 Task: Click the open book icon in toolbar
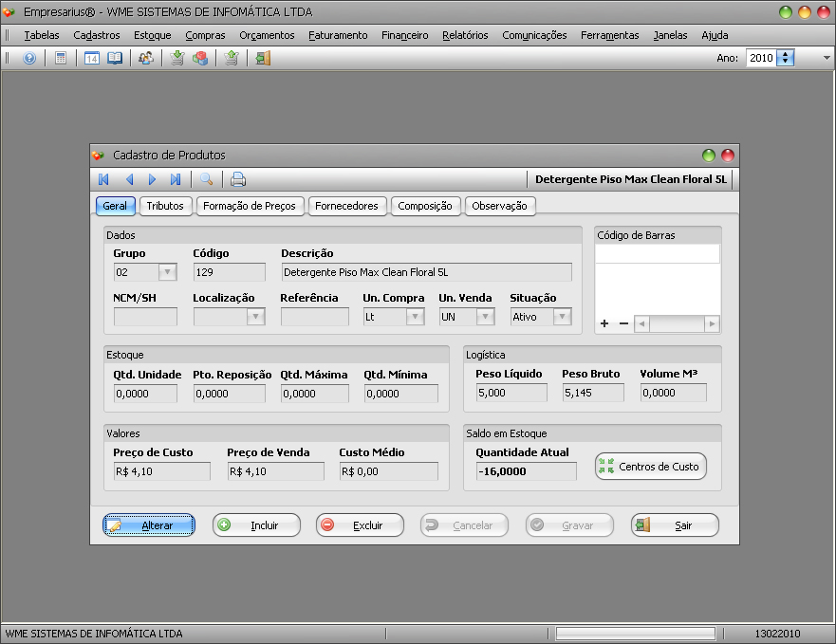coord(115,58)
